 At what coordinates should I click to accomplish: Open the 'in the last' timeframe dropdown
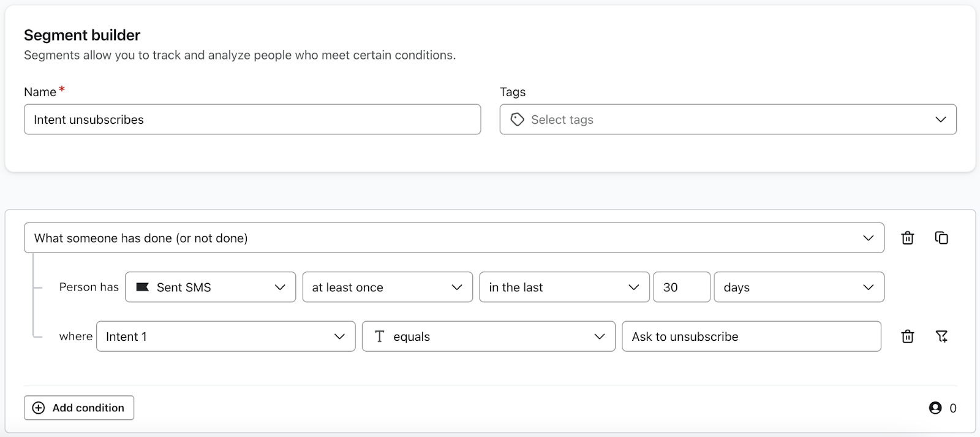pyautogui.click(x=563, y=287)
